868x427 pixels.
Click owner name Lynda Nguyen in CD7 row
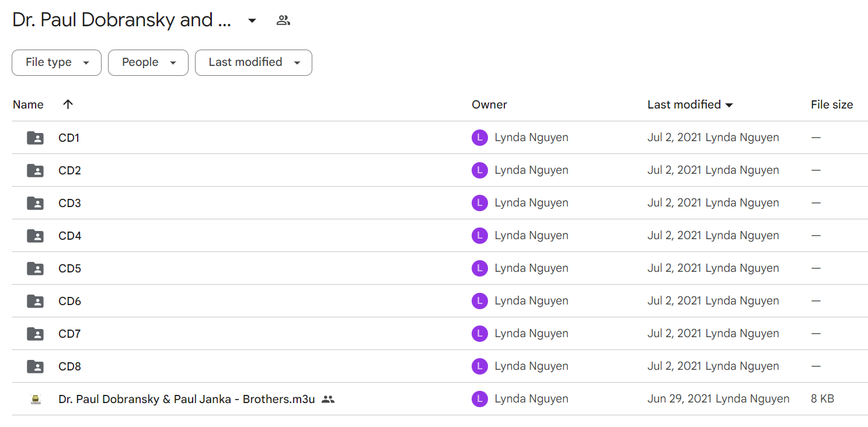click(x=531, y=334)
